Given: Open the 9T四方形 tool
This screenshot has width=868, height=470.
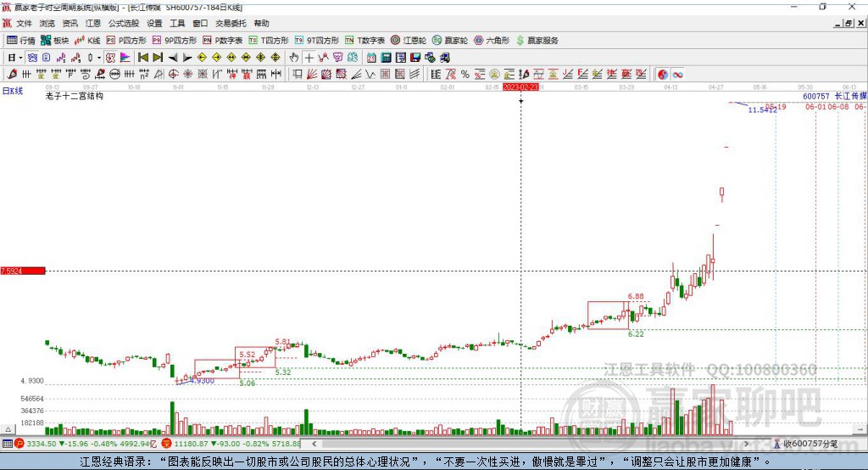Looking at the screenshot, I should 317,41.
